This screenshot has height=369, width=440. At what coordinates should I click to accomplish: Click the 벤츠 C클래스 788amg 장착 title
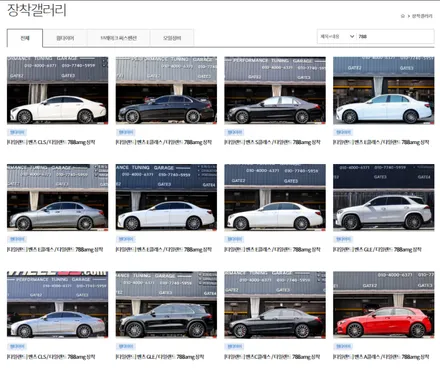click(x=272, y=357)
